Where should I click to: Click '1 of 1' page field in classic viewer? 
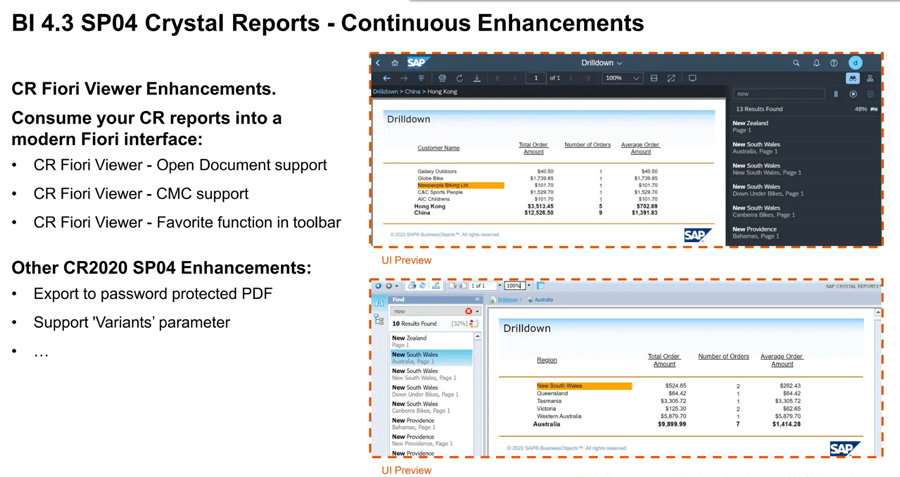pyautogui.click(x=482, y=285)
